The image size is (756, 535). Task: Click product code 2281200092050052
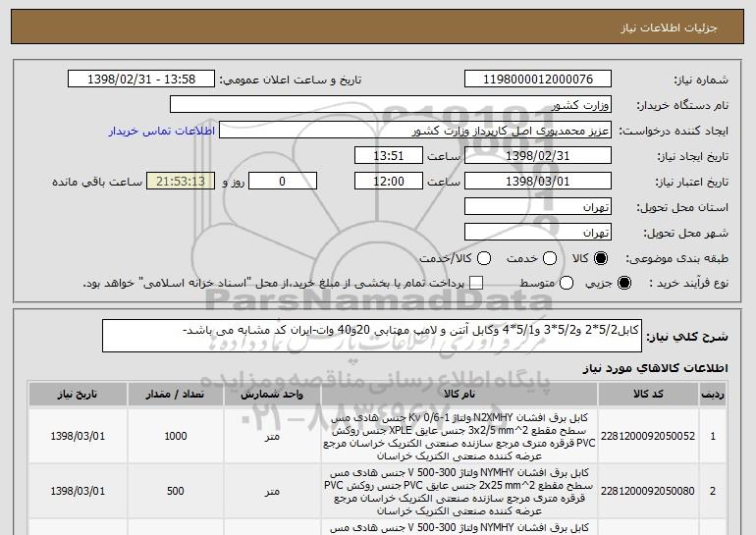[648, 436]
